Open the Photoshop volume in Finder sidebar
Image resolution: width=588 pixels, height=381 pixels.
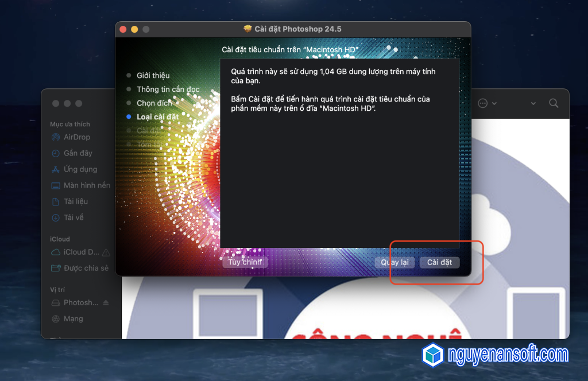(x=80, y=303)
